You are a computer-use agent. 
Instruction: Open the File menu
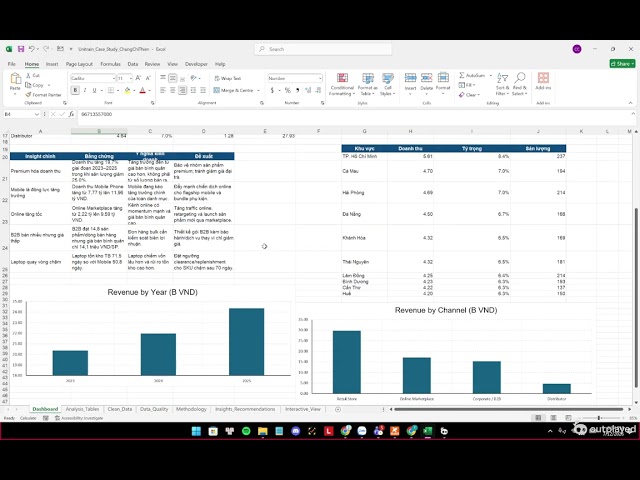(x=11, y=64)
